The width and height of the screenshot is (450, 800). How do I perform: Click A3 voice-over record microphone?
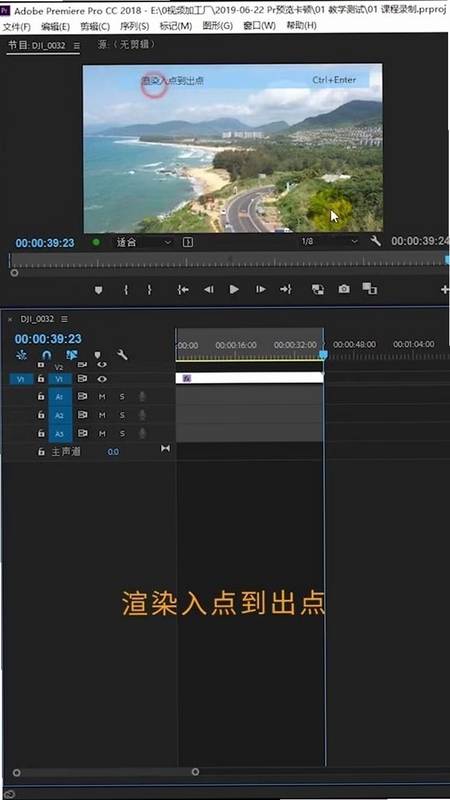click(142, 433)
